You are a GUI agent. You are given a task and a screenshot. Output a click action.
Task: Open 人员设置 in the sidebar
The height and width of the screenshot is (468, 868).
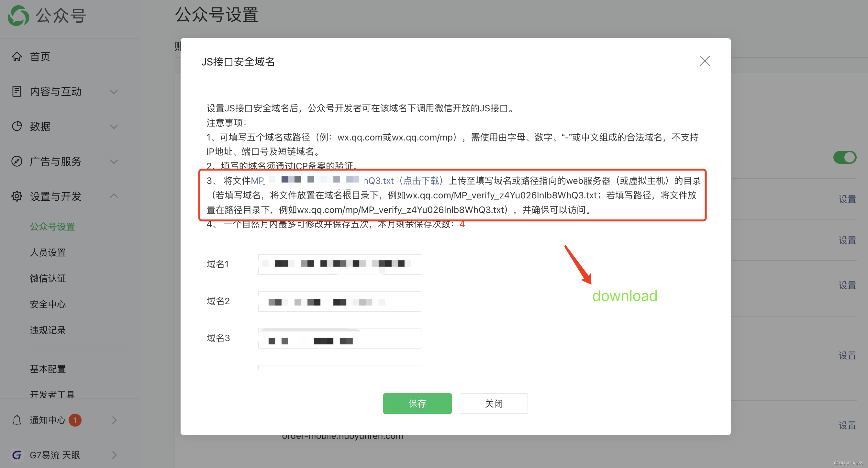(48, 252)
